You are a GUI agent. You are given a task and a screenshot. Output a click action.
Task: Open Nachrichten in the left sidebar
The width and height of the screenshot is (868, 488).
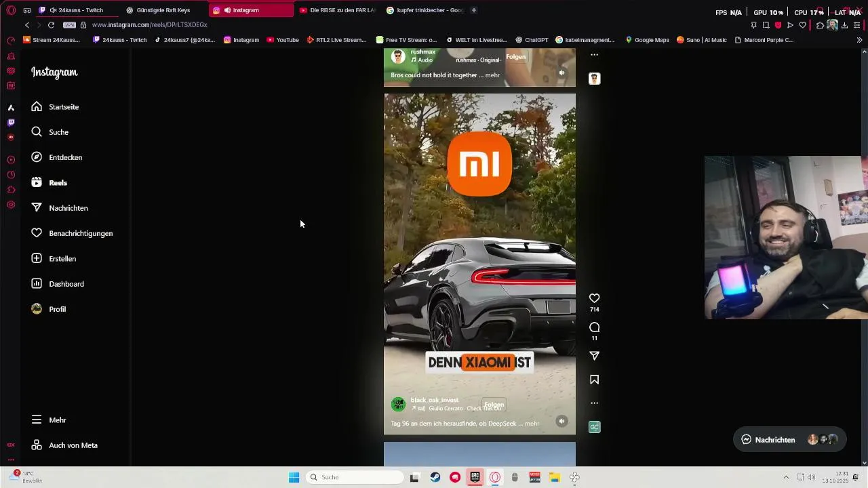coord(60,208)
